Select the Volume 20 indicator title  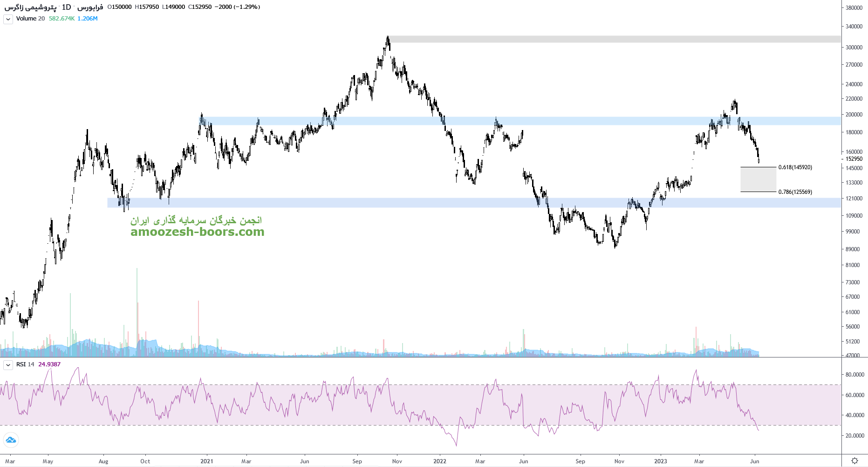click(x=30, y=19)
